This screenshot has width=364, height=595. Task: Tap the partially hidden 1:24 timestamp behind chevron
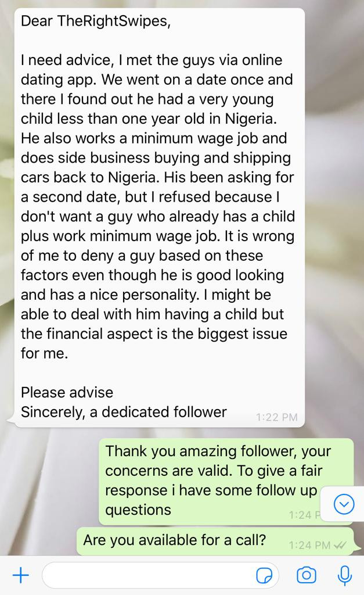[x=304, y=515]
